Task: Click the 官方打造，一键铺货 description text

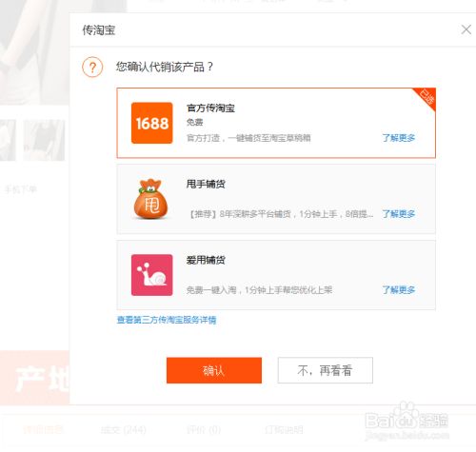Action: (248, 138)
